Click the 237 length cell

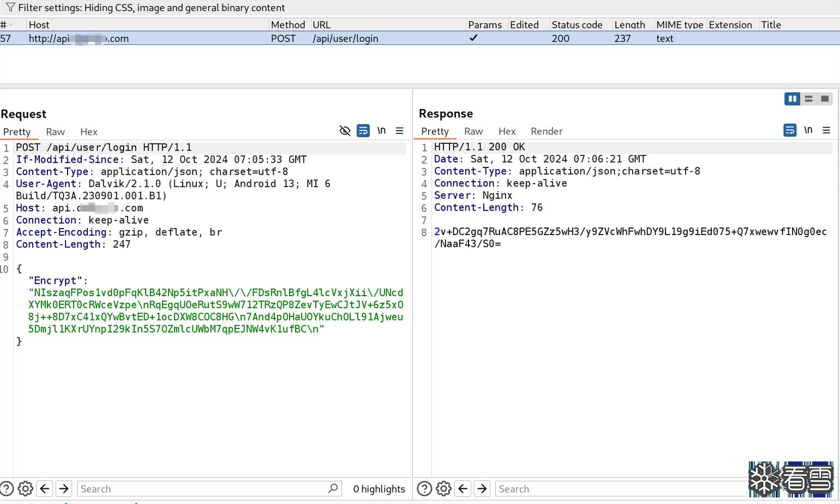pos(622,38)
